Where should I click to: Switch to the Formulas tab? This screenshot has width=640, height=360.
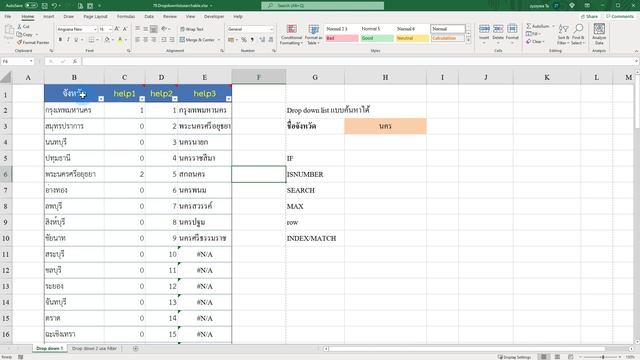[x=126, y=17]
